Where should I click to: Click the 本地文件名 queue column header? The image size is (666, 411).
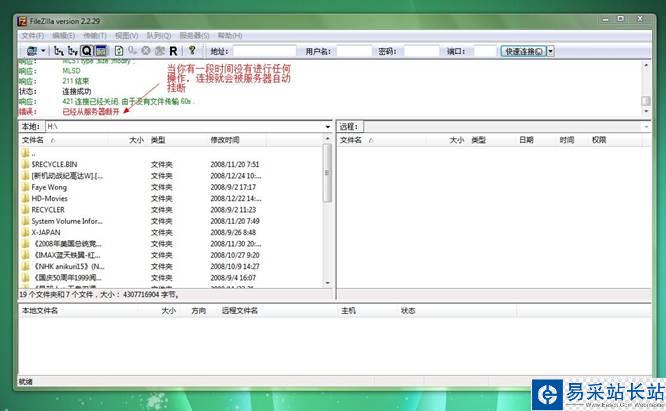40,311
